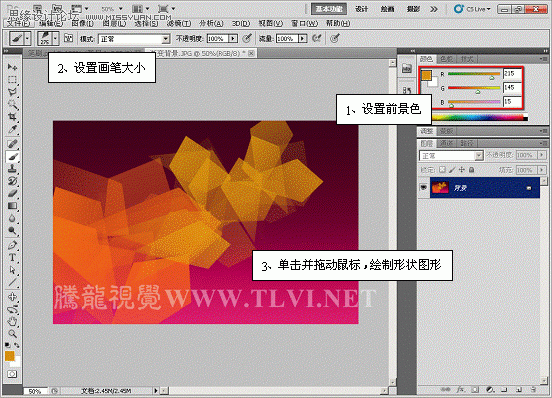Open the CS Live button

(472, 9)
